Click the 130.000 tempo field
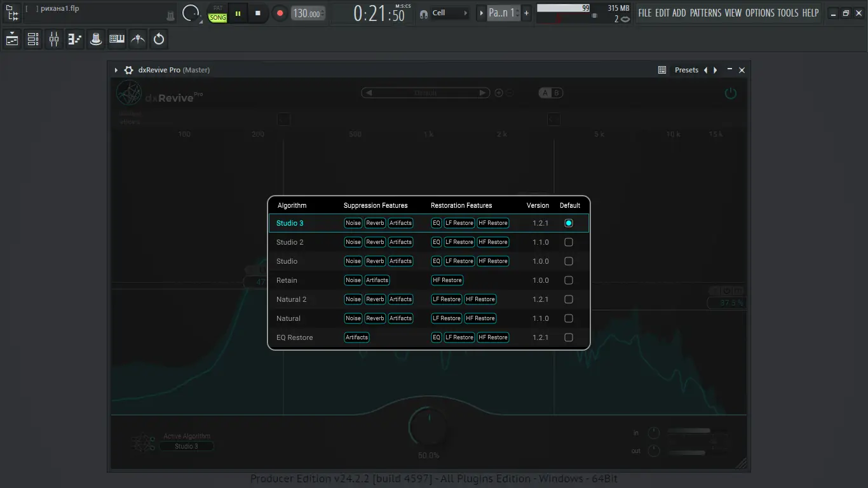Viewport: 868px width, 488px height. pyautogui.click(x=308, y=13)
